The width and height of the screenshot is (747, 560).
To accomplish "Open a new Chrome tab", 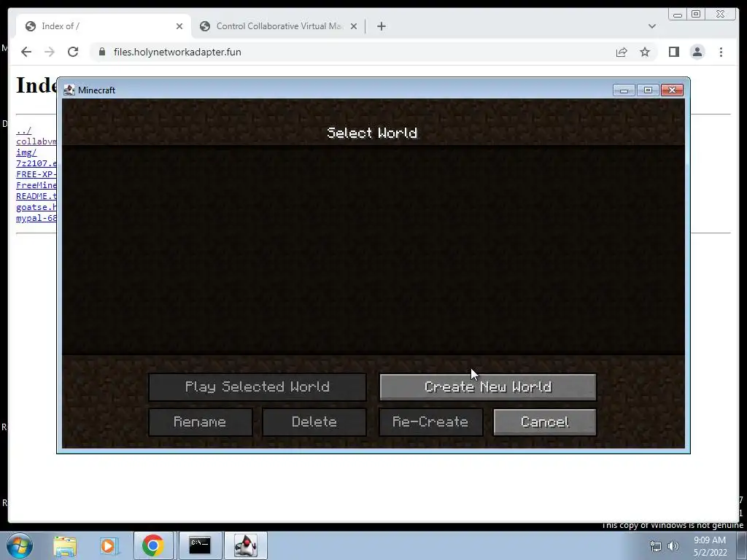I will [381, 26].
